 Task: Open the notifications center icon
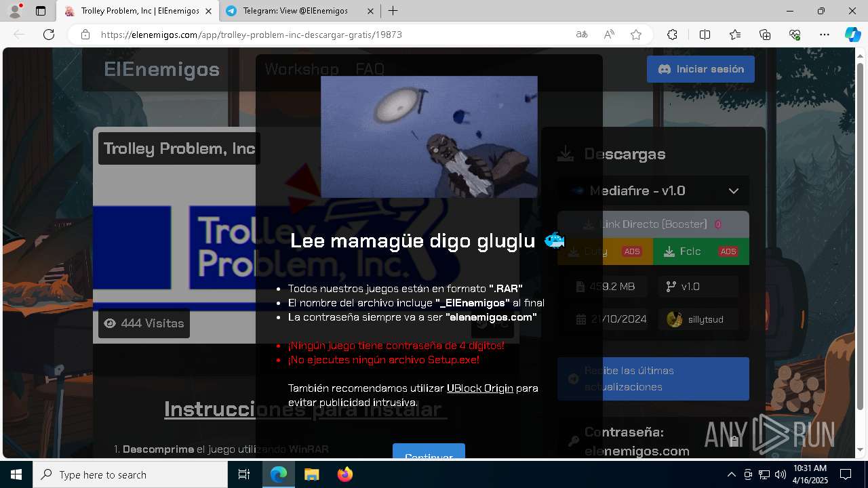tap(846, 474)
